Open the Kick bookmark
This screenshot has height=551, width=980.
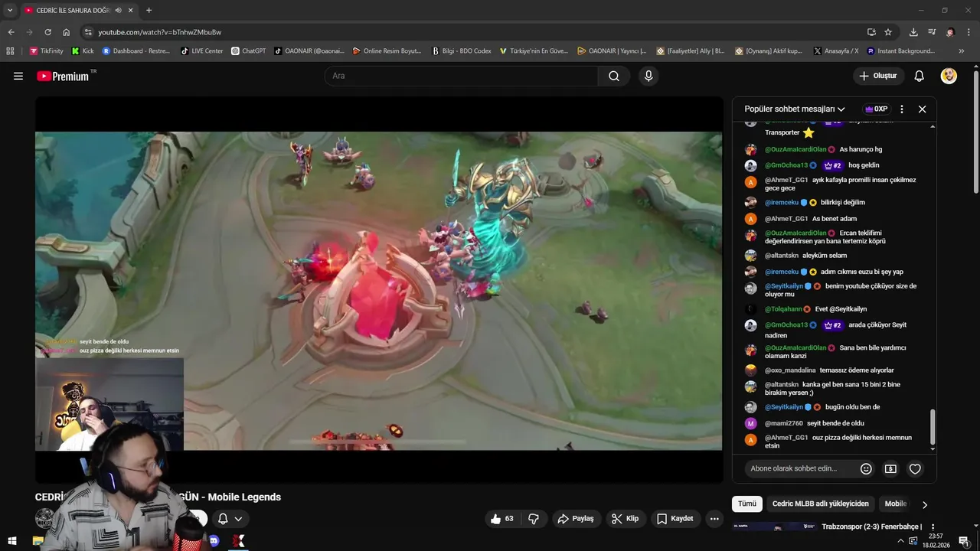tap(83, 51)
